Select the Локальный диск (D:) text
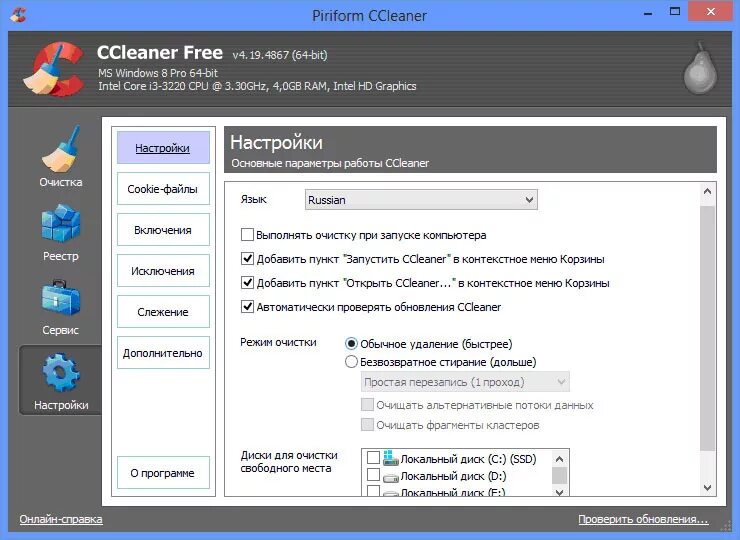 point(453,476)
